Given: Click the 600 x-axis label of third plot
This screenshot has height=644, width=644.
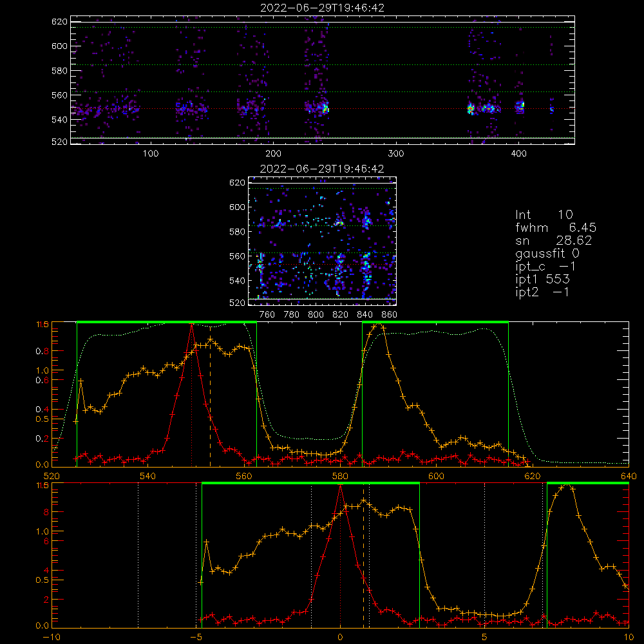Looking at the screenshot, I should click(436, 477).
